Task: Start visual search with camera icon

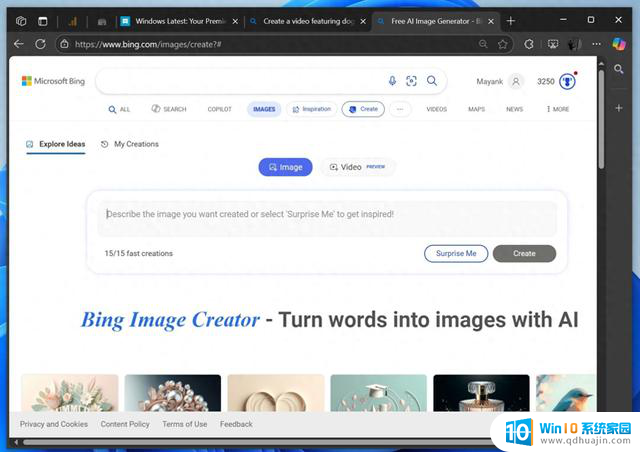Action: (x=411, y=81)
